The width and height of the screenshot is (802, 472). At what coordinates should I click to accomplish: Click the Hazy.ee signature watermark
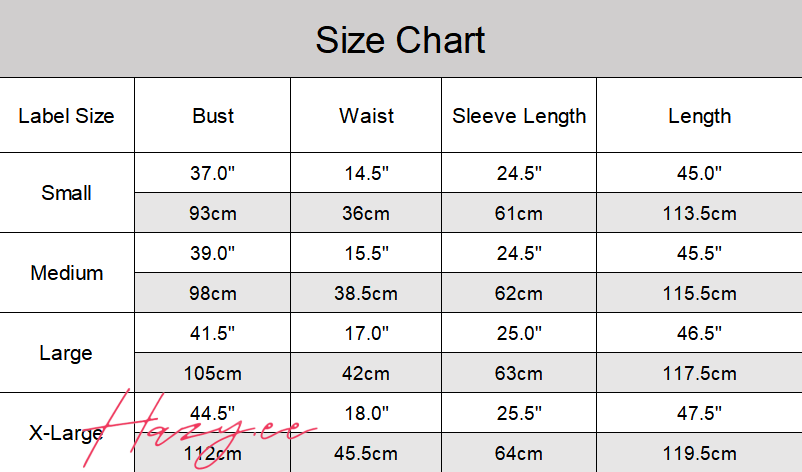tap(199, 430)
